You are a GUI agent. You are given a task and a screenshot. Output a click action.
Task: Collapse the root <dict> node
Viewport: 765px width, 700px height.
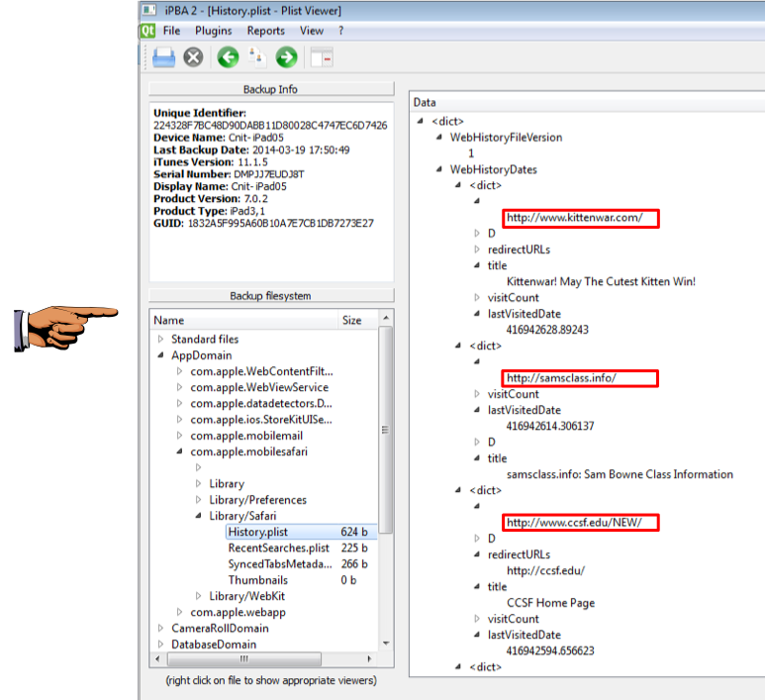pos(420,121)
